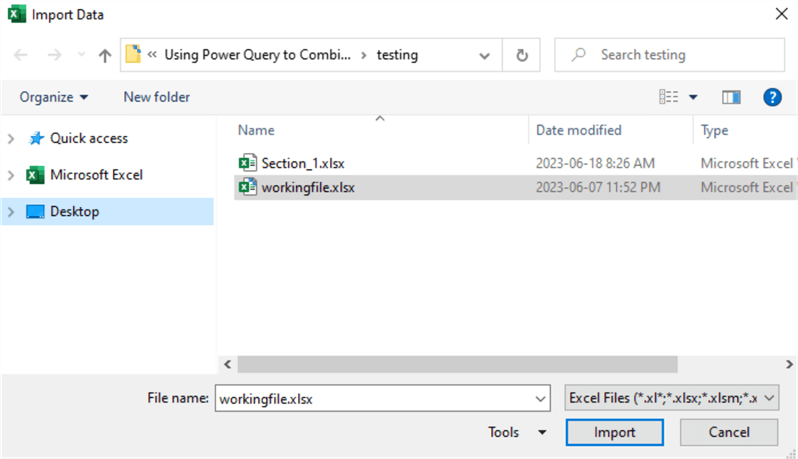The height and width of the screenshot is (459, 798).
Task: Open address bar previous locations dropdown
Action: (x=484, y=55)
